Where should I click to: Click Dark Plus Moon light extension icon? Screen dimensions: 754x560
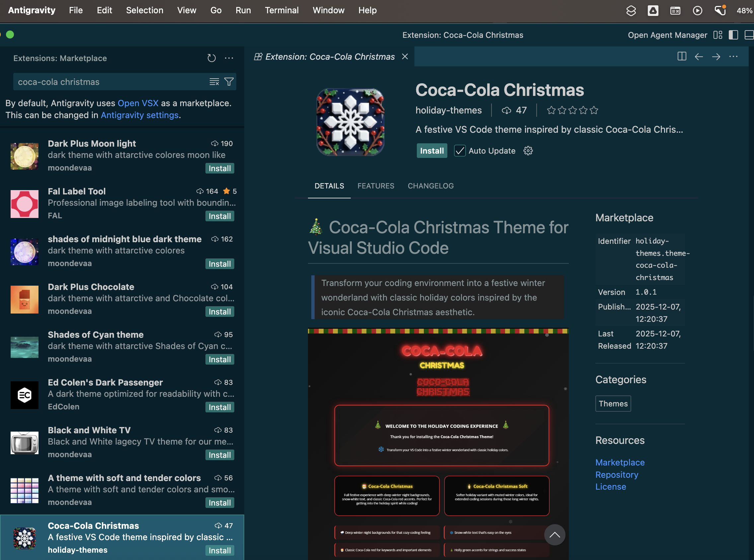[25, 156]
